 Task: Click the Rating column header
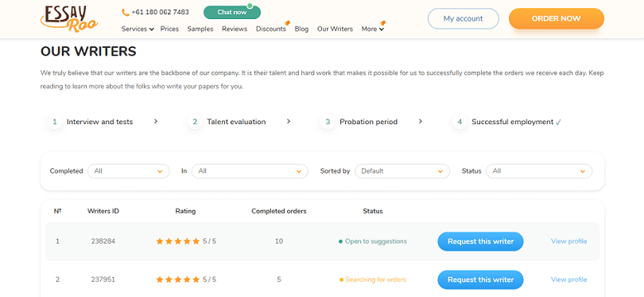[185, 211]
